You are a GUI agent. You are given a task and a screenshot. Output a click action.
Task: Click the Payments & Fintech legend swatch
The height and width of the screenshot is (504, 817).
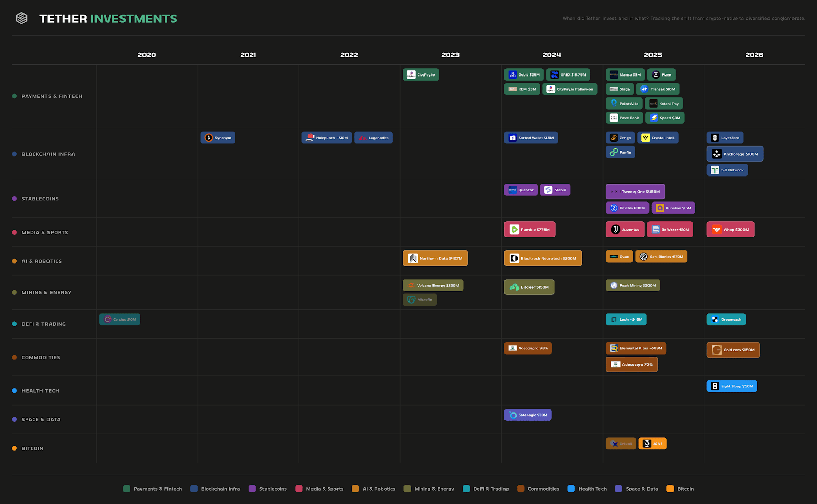point(127,489)
